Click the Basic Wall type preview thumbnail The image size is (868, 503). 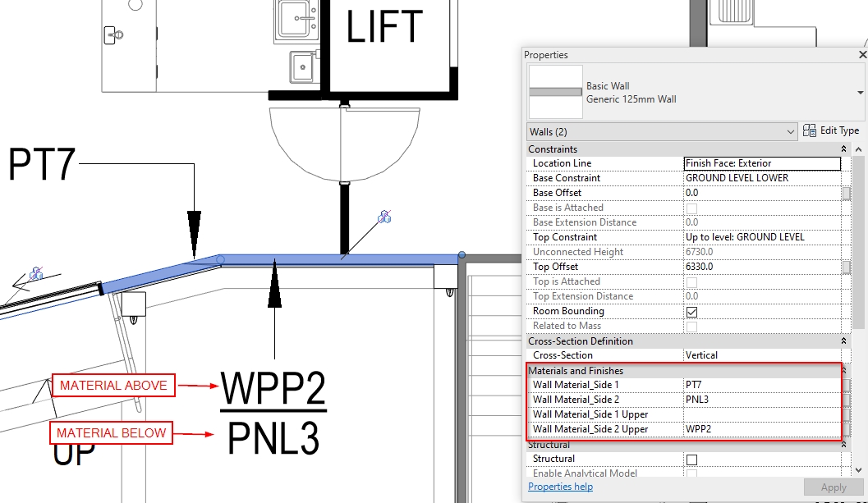pyautogui.click(x=555, y=92)
